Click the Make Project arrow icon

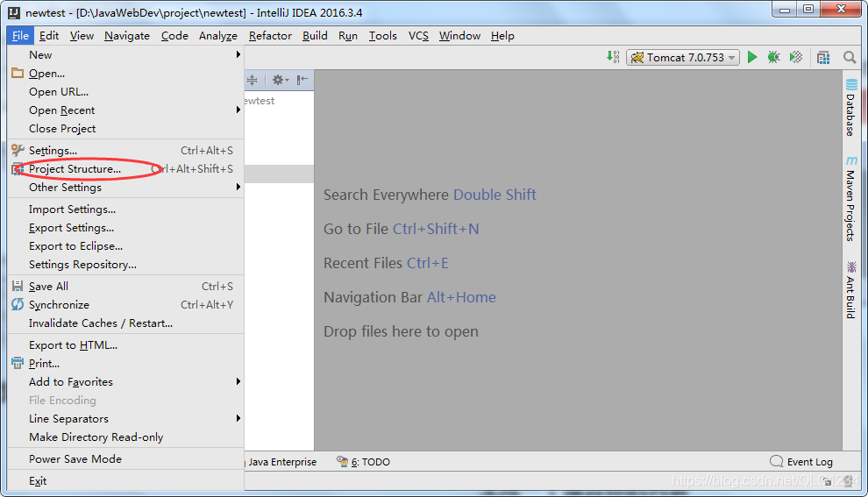[x=613, y=57]
